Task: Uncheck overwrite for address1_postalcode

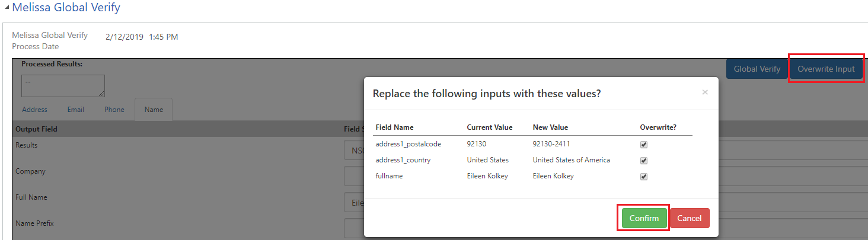Action: pos(644,145)
